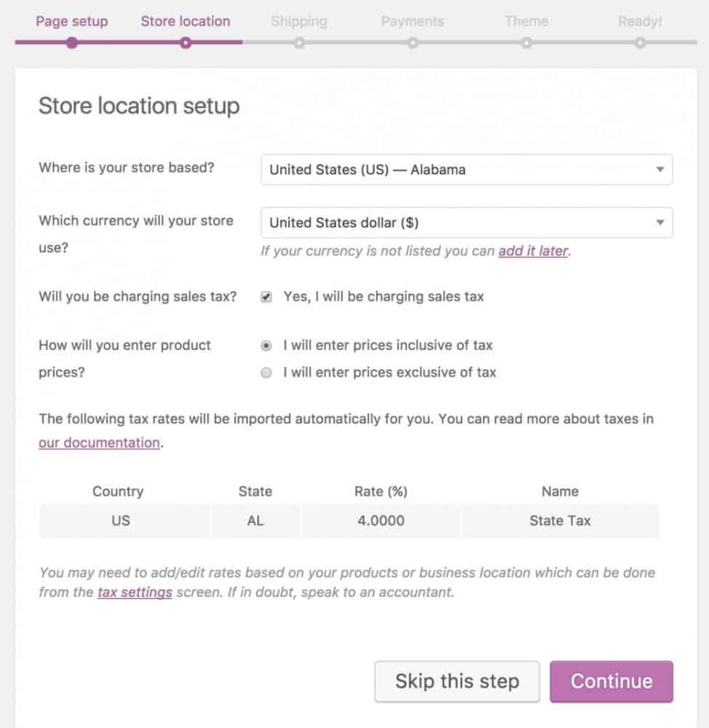Open United States dollar ($) currency select

[x=467, y=222]
